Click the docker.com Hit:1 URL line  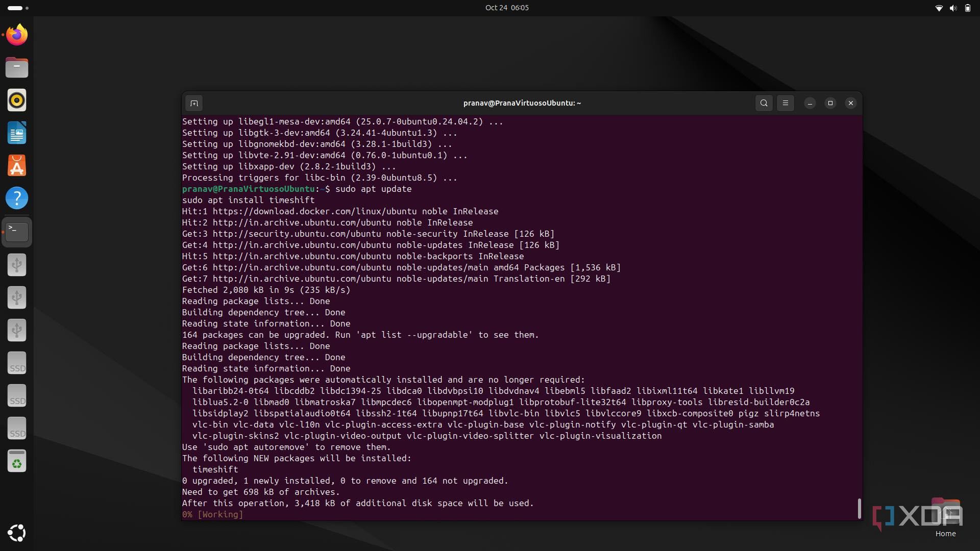pyautogui.click(x=340, y=211)
